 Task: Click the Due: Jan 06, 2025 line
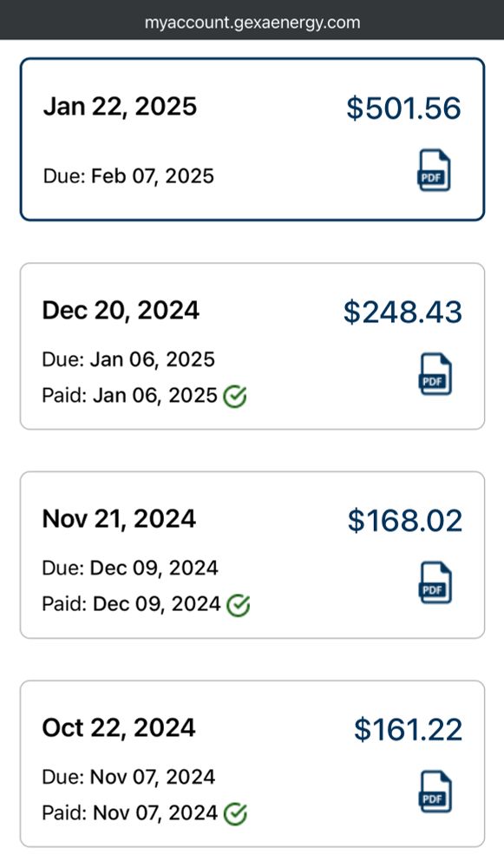(128, 360)
